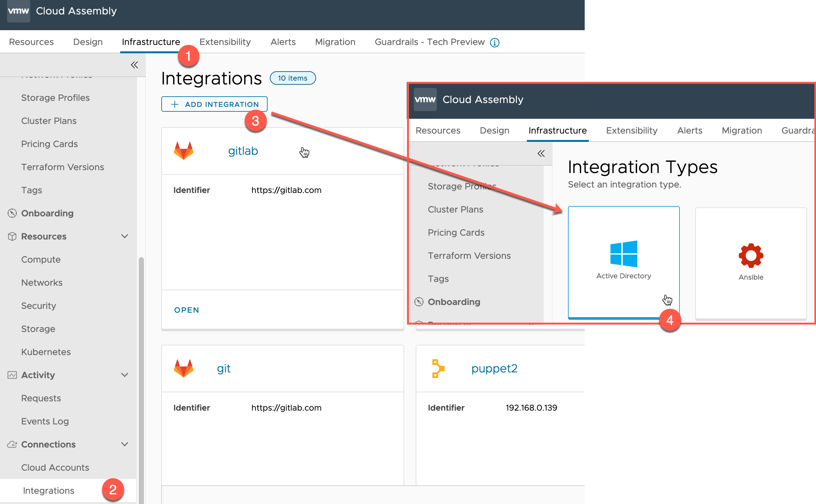The width and height of the screenshot is (816, 504).
Task: Open Cluster Plans in main sidebar
Action: tap(49, 121)
